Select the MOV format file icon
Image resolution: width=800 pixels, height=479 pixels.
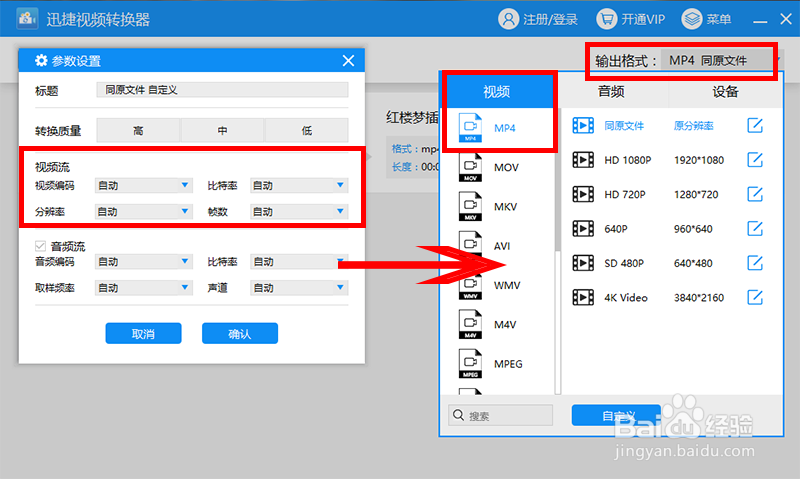[470, 167]
